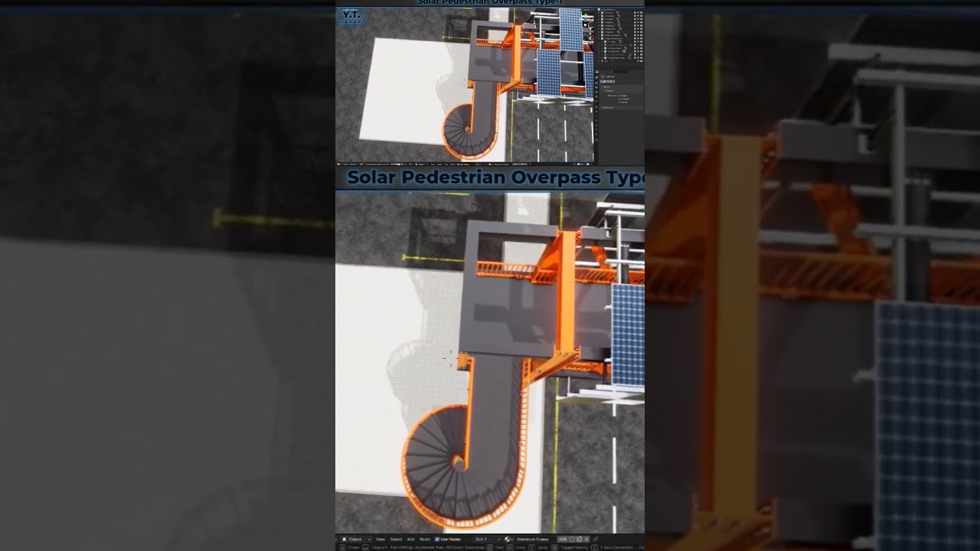
Task: Open the Slot 1 material slot dropdown
Action: pos(486,540)
